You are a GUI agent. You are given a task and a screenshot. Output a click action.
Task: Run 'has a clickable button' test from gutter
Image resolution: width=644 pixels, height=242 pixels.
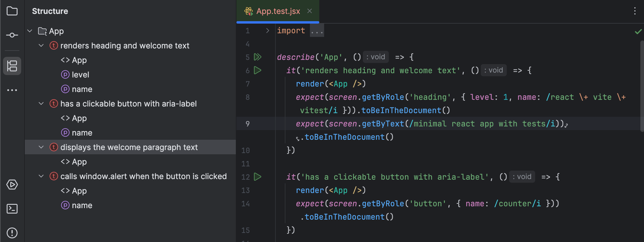[258, 177]
